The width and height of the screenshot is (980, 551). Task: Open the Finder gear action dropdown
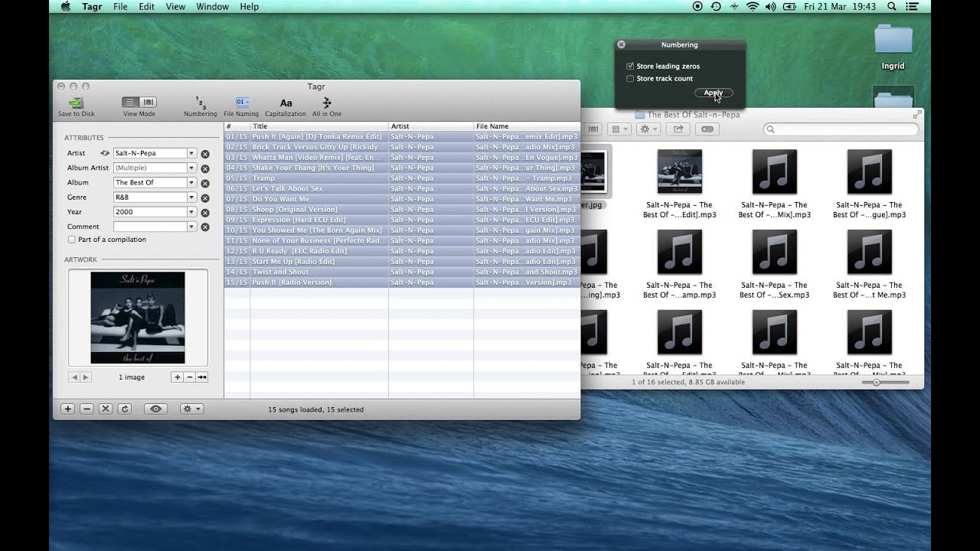648,129
